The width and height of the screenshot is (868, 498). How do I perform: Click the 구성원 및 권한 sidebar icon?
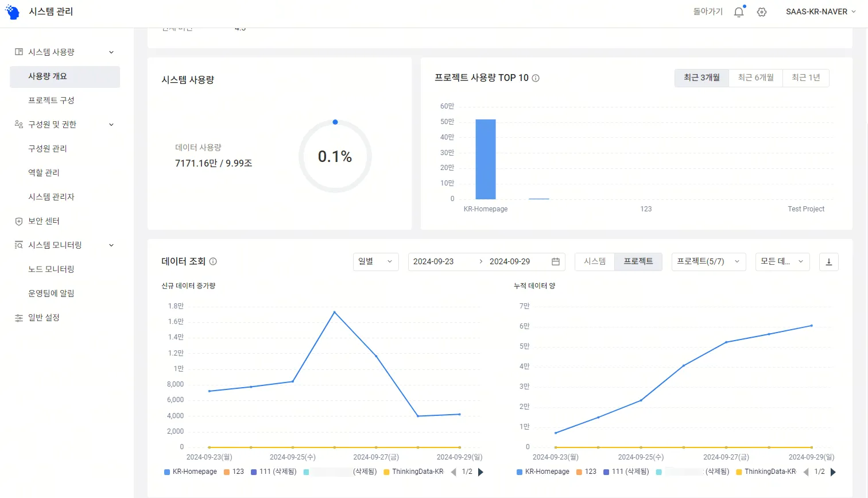click(19, 125)
